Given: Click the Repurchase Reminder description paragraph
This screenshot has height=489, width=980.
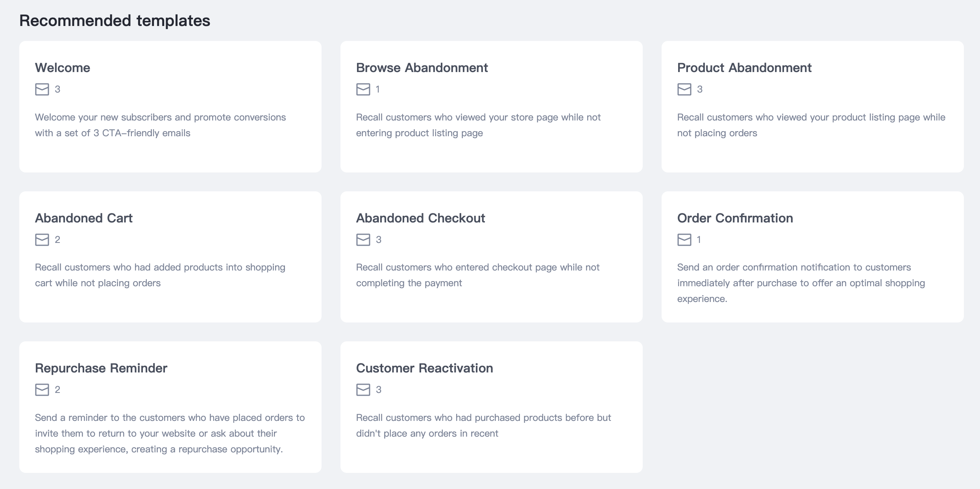Looking at the screenshot, I should coord(170,433).
